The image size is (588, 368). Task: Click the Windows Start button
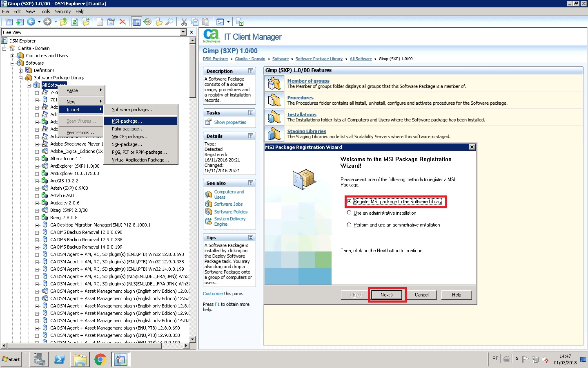coord(11,359)
